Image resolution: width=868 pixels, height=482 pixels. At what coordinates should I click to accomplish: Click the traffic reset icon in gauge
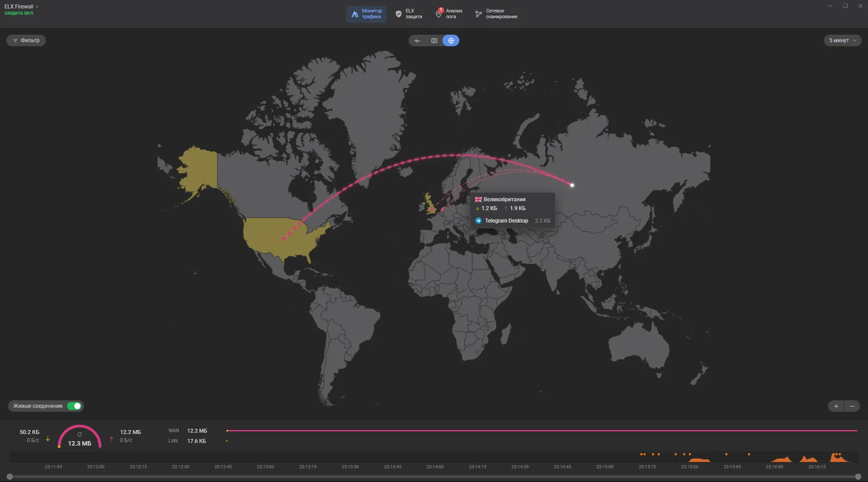80,435
